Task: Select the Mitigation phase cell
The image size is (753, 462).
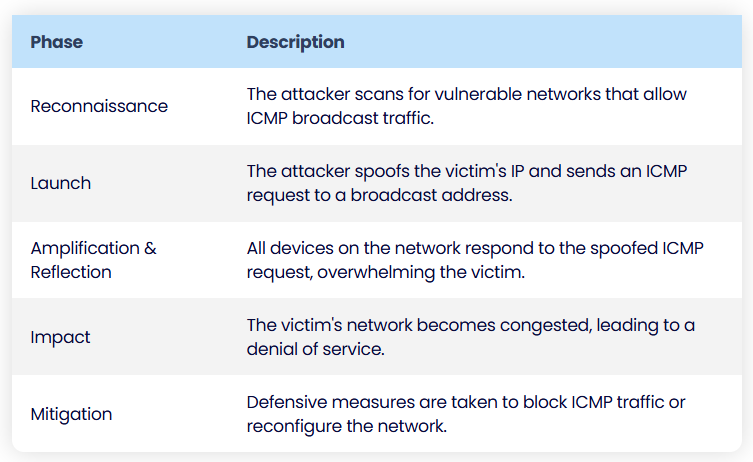Action: point(71,414)
